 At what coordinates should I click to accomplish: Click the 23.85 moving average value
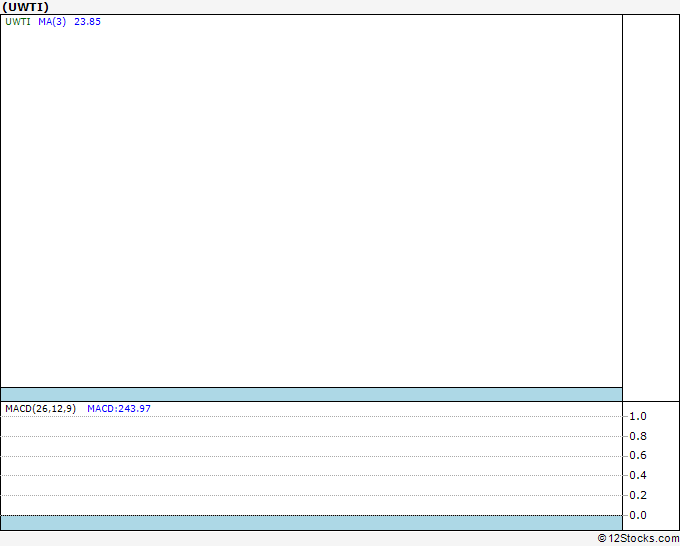[87, 22]
